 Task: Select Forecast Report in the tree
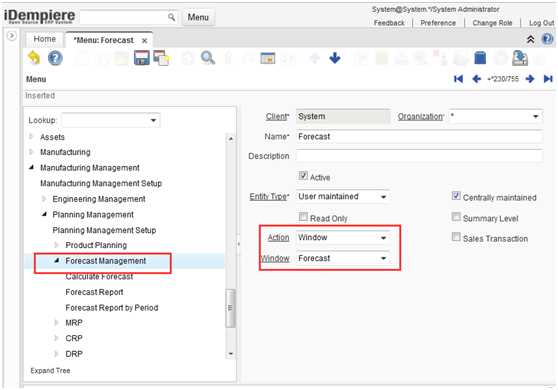(x=94, y=292)
